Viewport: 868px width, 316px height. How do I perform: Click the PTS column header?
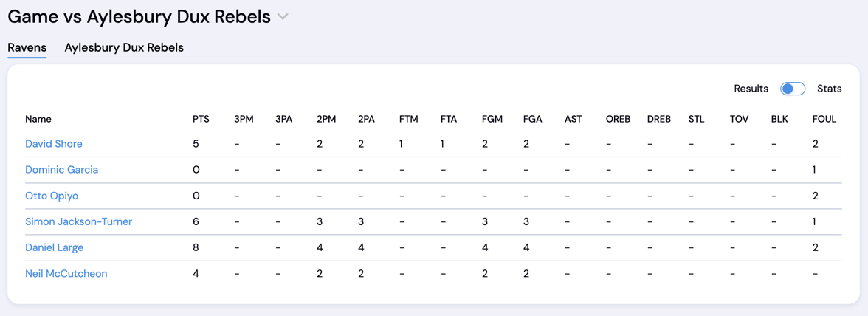tap(201, 119)
